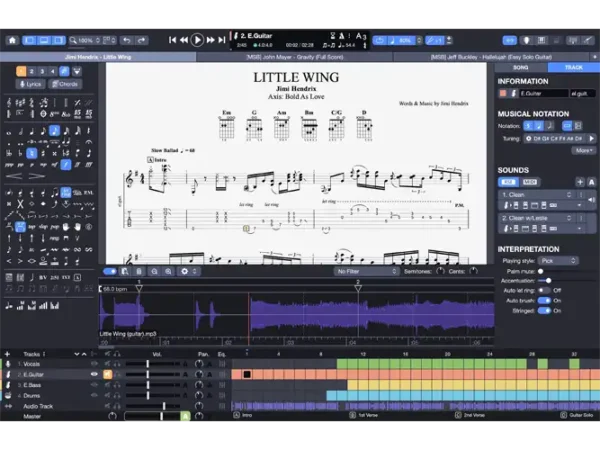
Task: Select voice 4 in the edition palette
Action: [x=53, y=71]
